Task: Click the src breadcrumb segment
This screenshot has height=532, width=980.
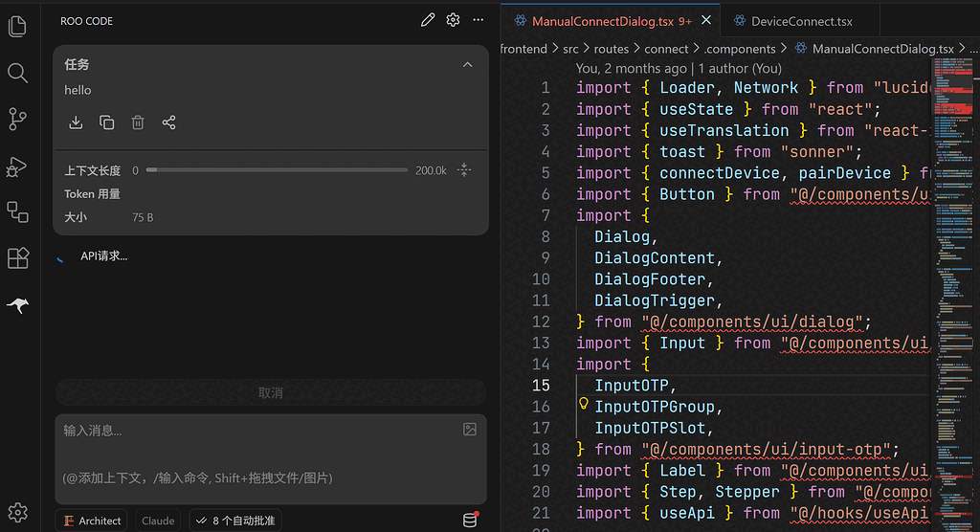Action: click(570, 49)
